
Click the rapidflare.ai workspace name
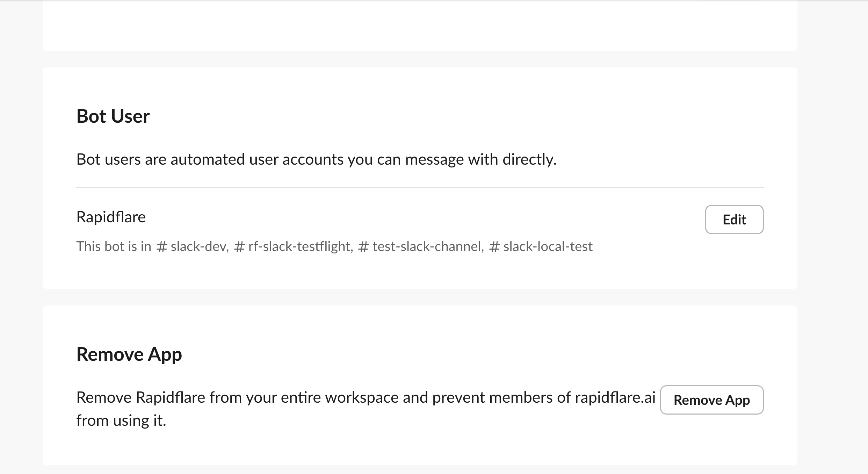coord(616,397)
